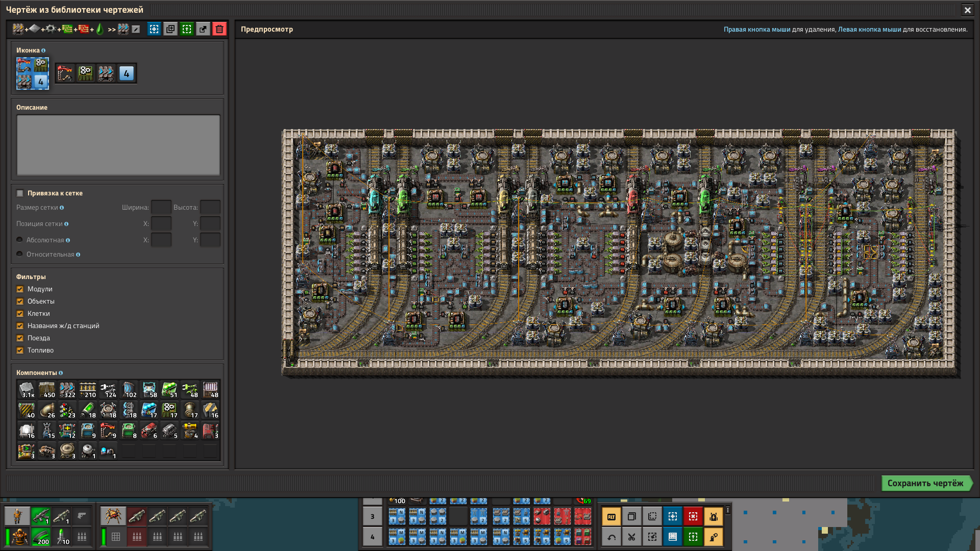Uncheck the Объекты filter
Image resolution: width=980 pixels, height=551 pixels.
coord(20,302)
